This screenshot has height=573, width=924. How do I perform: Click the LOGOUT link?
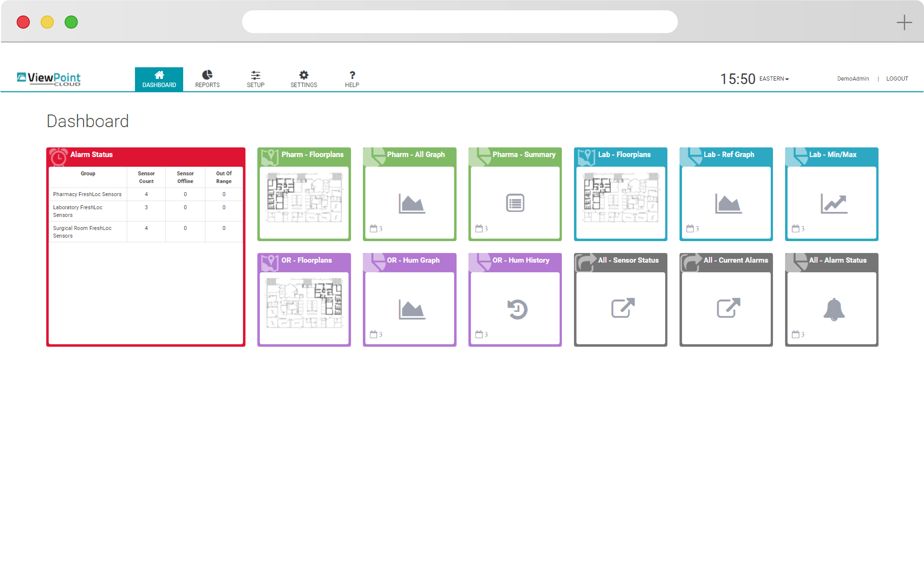coord(897,79)
